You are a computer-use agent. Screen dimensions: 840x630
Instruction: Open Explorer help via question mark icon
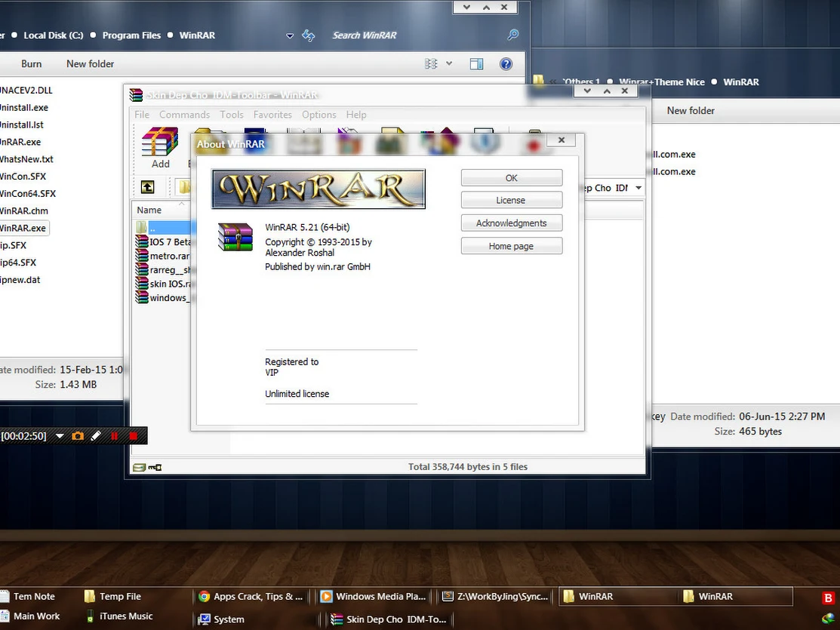click(506, 63)
